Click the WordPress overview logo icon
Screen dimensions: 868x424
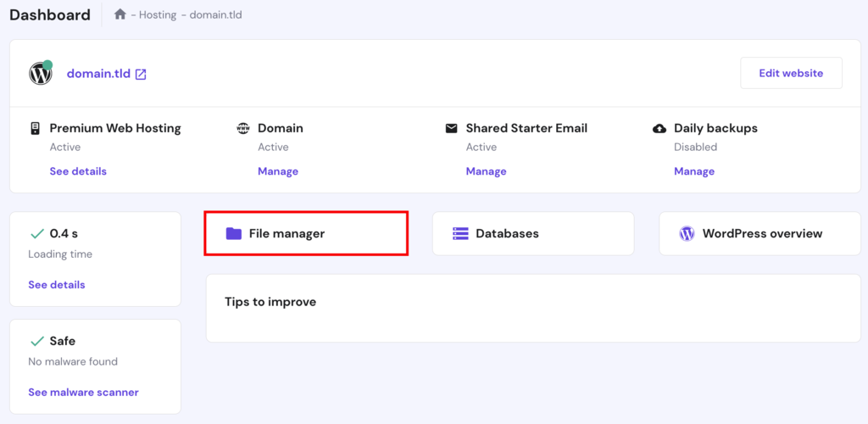pos(687,233)
